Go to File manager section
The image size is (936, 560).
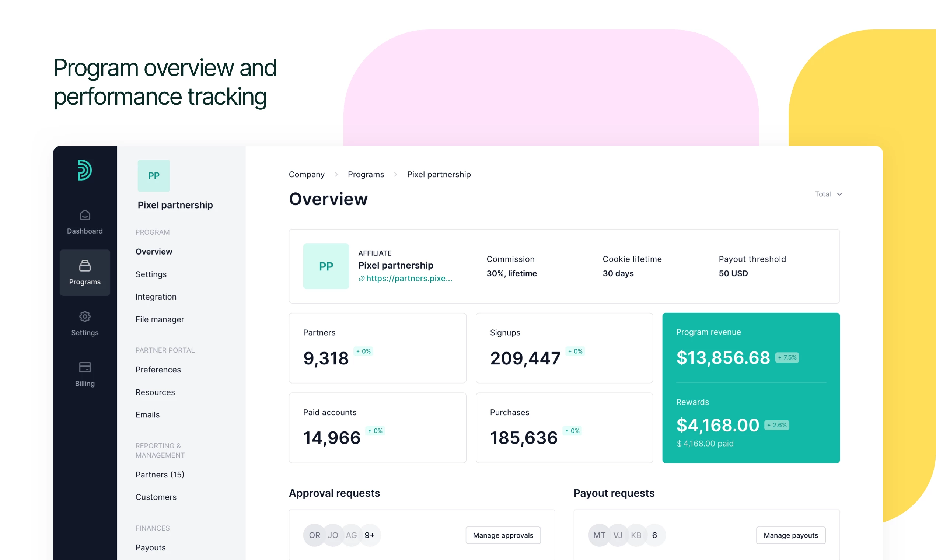tap(160, 319)
